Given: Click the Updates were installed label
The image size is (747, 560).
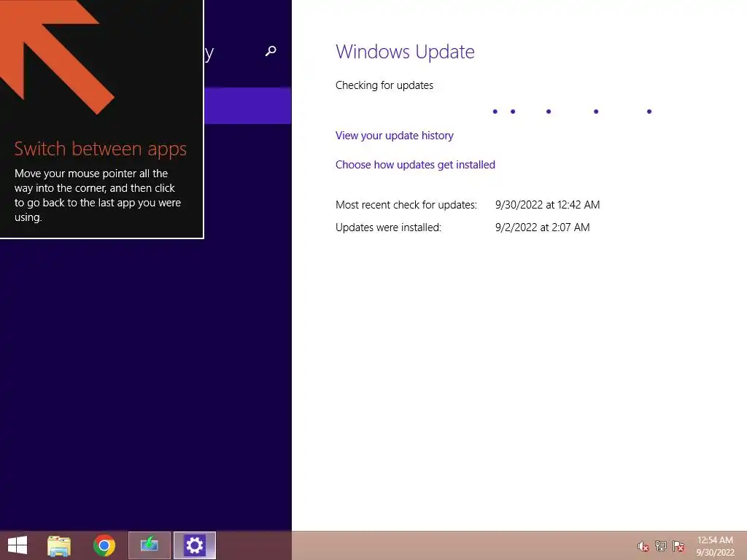Looking at the screenshot, I should pos(388,227).
